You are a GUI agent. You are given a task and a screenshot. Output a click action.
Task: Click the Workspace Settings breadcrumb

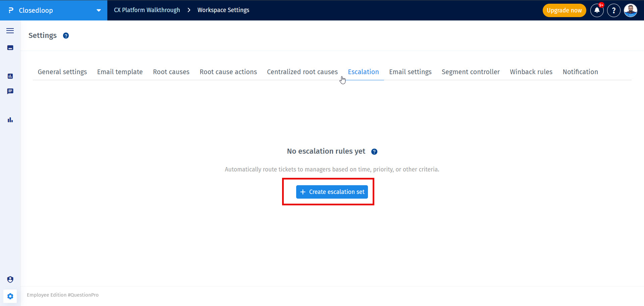223,10
